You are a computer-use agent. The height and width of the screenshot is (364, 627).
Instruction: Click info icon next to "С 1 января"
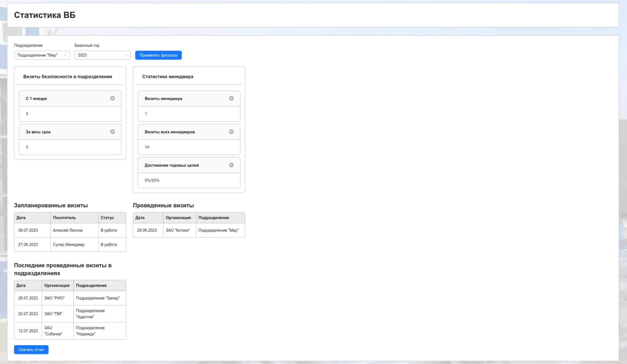112,98
